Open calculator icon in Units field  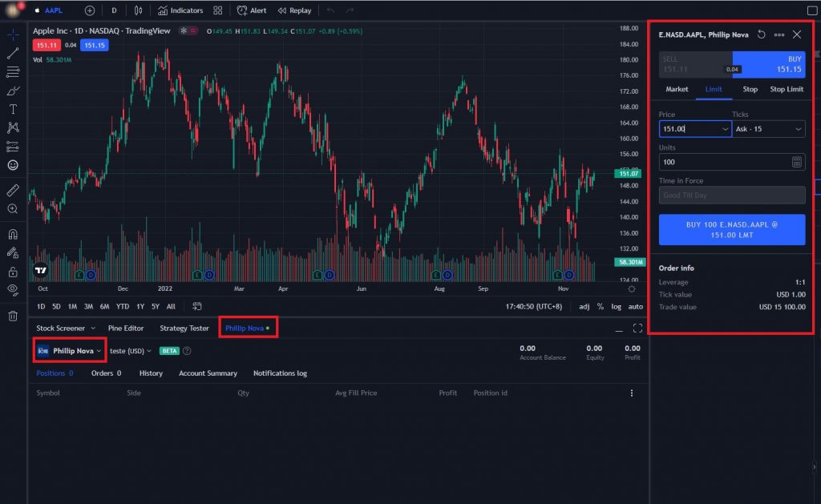point(796,162)
